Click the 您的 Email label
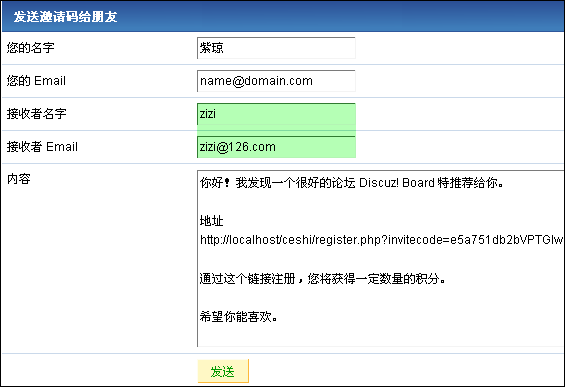The width and height of the screenshot is (565, 387). (36, 81)
